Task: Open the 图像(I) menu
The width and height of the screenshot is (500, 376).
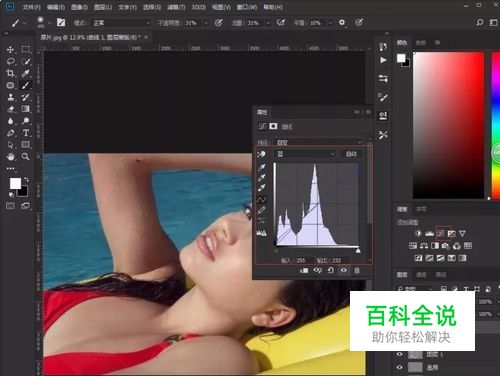Action: coord(79,7)
